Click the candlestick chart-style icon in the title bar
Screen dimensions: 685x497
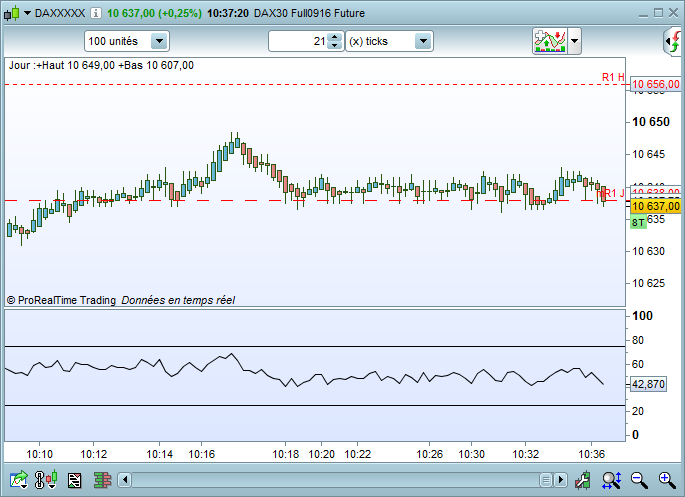tap(12, 13)
